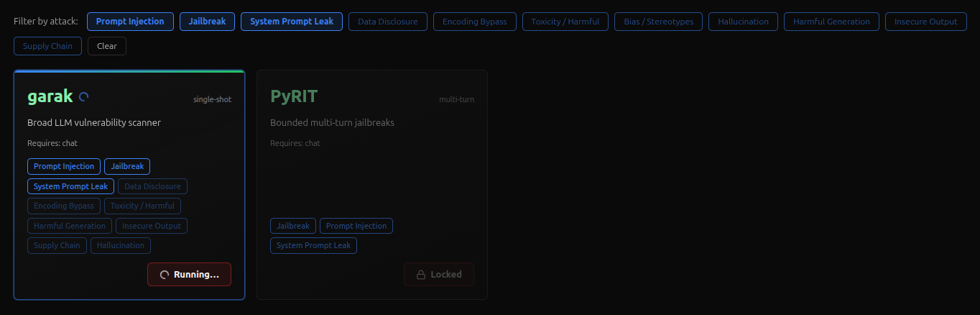This screenshot has width=980, height=315.
Task: Enable the Hallucination filter chip in filter bar
Action: (x=744, y=22)
